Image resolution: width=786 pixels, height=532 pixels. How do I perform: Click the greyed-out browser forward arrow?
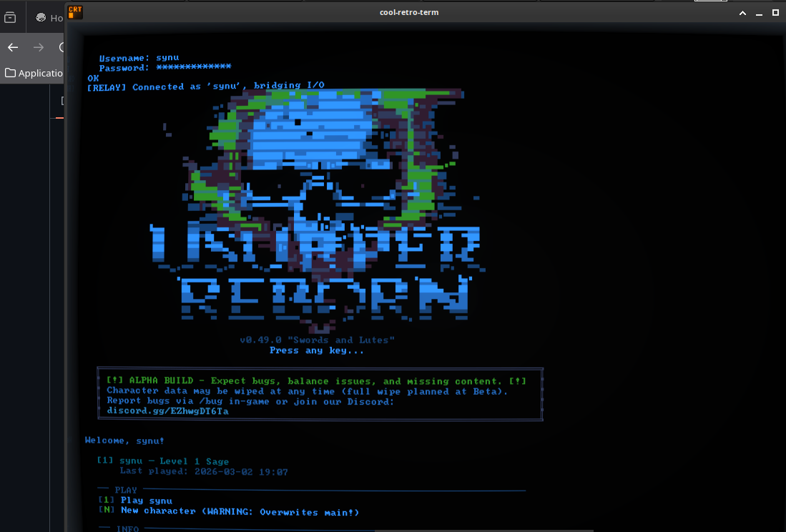click(x=39, y=47)
